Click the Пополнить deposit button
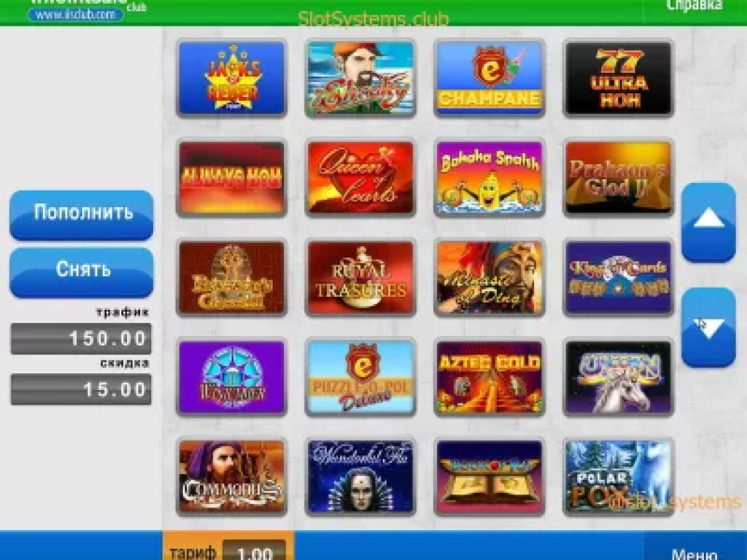 tap(82, 215)
